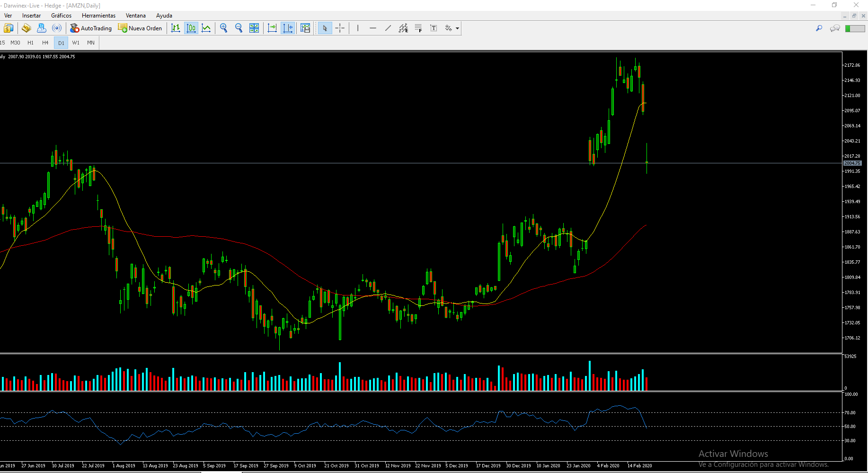The width and height of the screenshot is (868, 473).
Task: Click the 2172.86 price scale label
Action: click(852, 65)
